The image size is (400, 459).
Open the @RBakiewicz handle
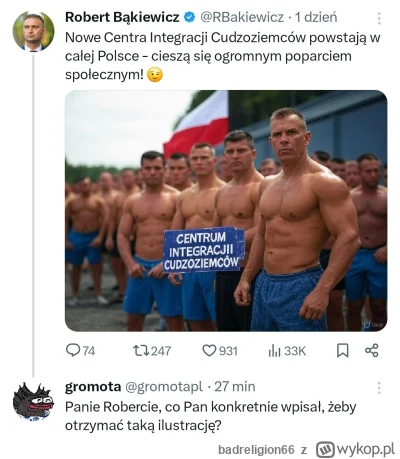coord(242,17)
